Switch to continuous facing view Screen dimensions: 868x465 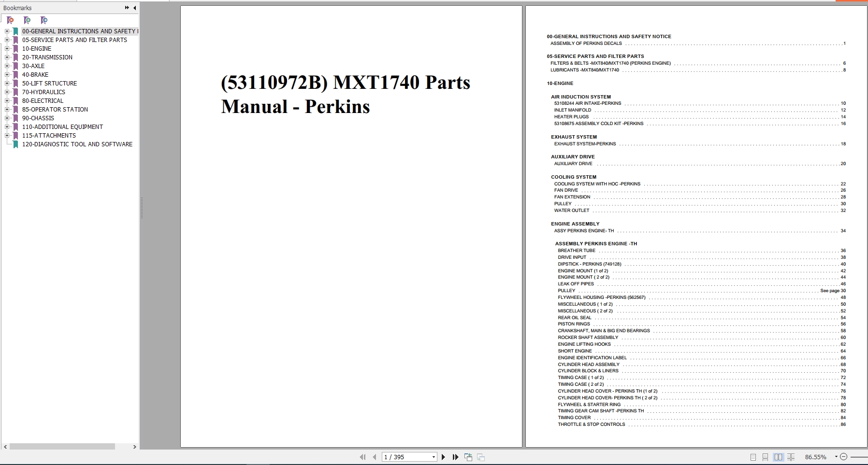791,457
